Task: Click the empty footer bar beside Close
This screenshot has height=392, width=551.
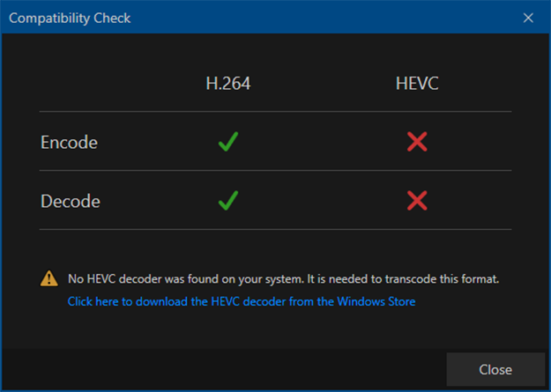Action: pyautogui.click(x=220, y=369)
